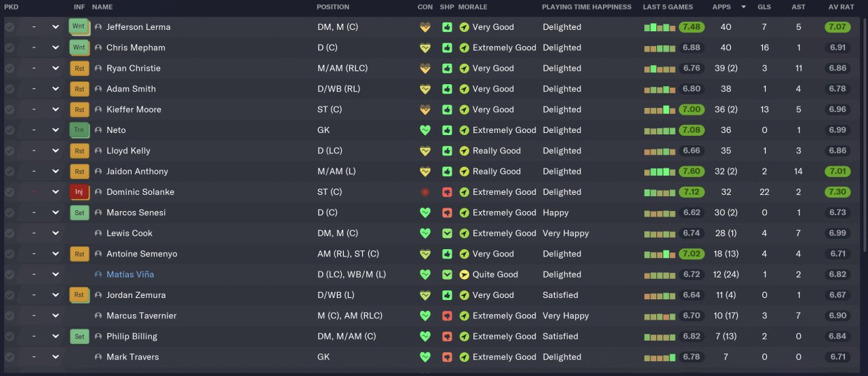The width and height of the screenshot is (868, 376).
Task: Click Dominic Solanke's red Inj status badge
Action: point(79,192)
